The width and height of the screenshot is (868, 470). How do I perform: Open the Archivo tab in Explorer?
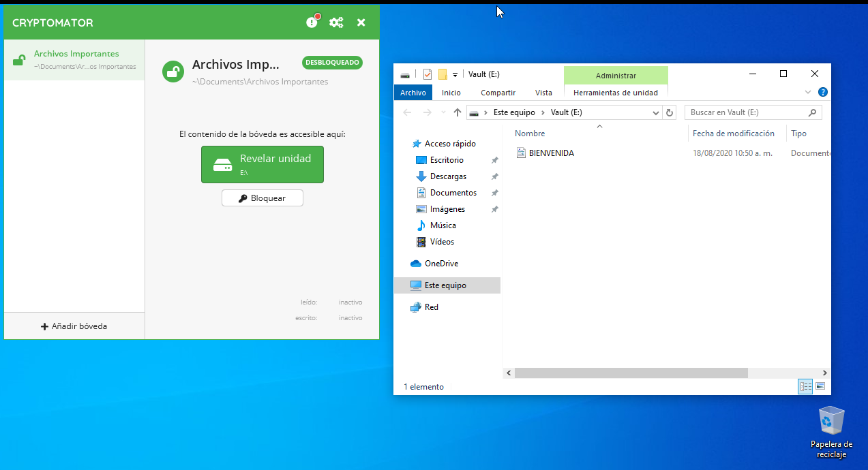pos(413,93)
